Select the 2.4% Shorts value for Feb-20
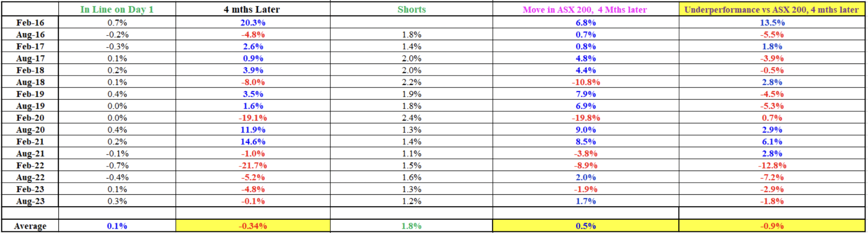This screenshot has width=868, height=233. pyautogui.click(x=412, y=118)
